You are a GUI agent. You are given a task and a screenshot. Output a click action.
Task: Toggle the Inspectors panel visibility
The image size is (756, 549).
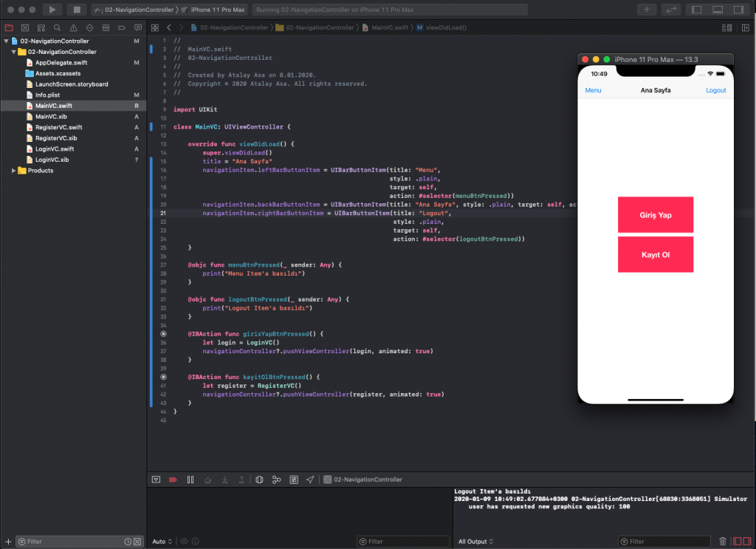pos(738,10)
